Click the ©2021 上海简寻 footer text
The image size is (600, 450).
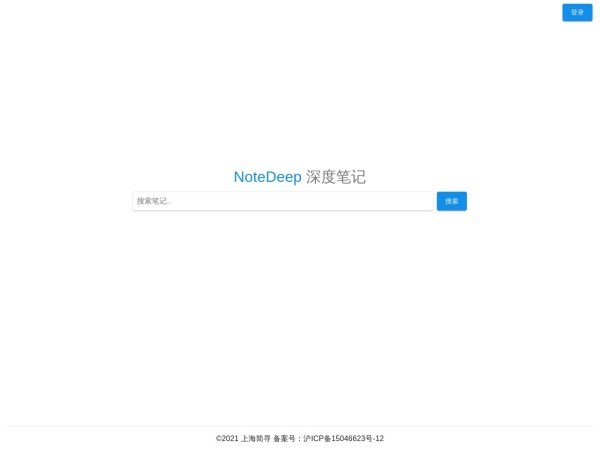point(243,439)
